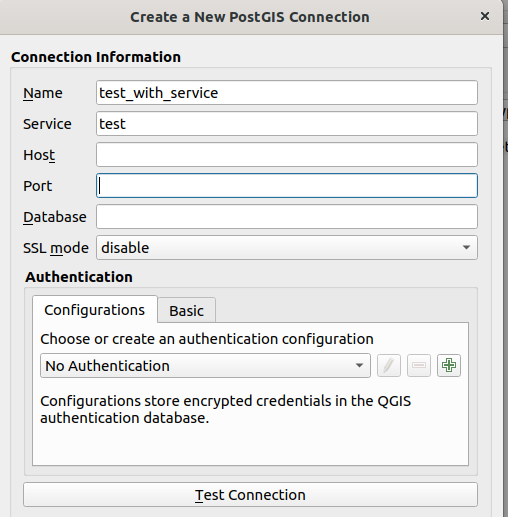Click the minus remove authentication configuration icon

click(419, 365)
